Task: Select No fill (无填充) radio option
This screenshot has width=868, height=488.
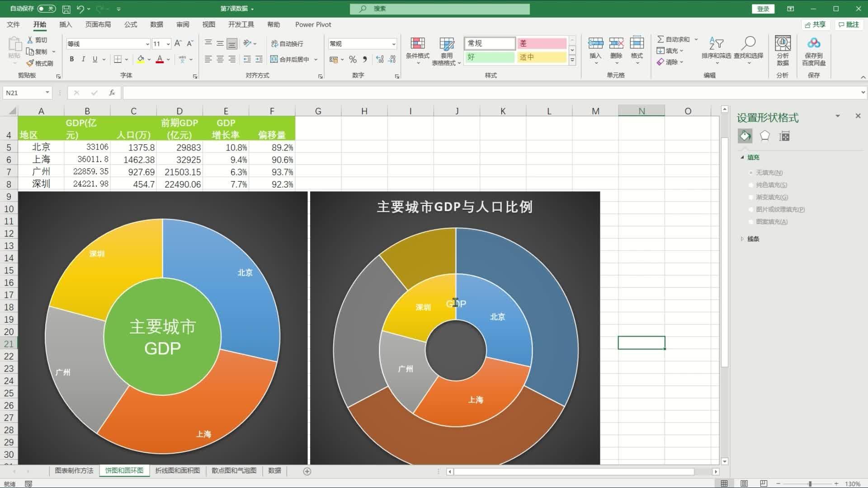Action: 751,173
